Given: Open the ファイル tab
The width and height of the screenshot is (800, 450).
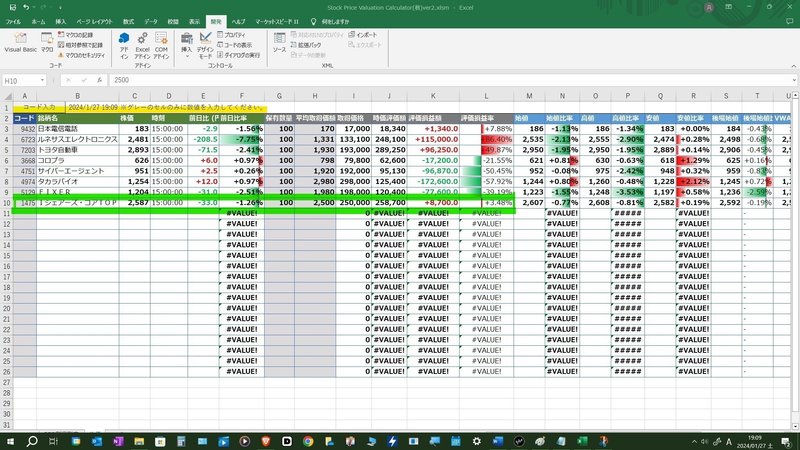Looking at the screenshot, I should (13, 21).
